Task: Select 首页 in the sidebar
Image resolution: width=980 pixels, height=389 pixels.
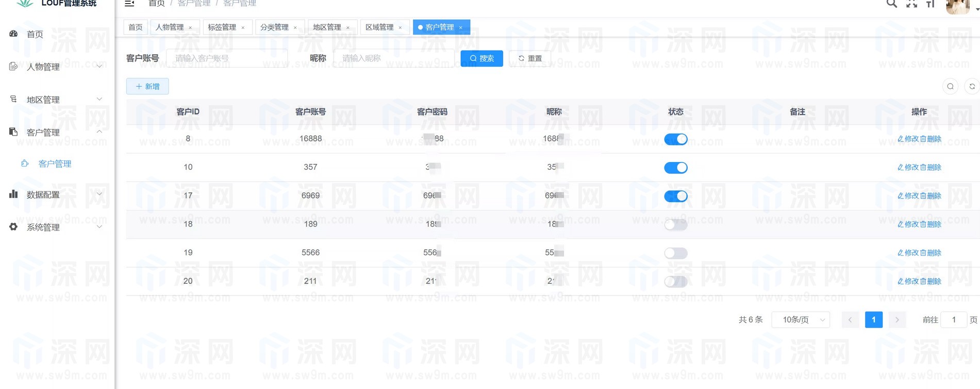Action: pyautogui.click(x=35, y=34)
